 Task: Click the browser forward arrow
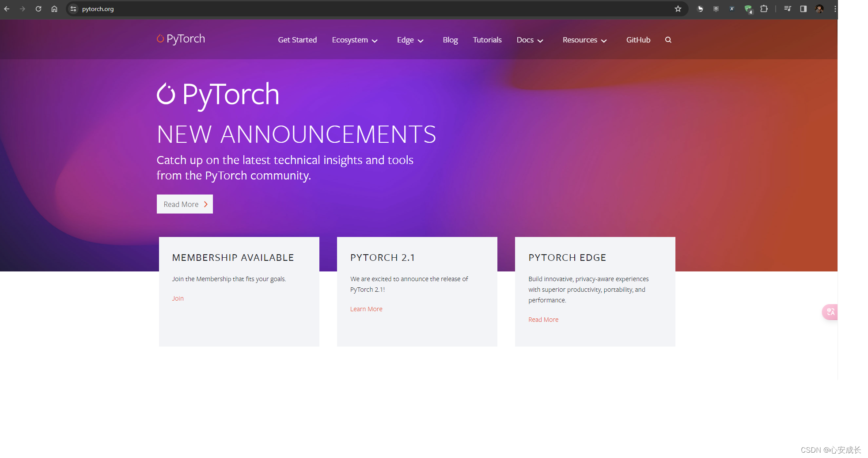click(23, 9)
